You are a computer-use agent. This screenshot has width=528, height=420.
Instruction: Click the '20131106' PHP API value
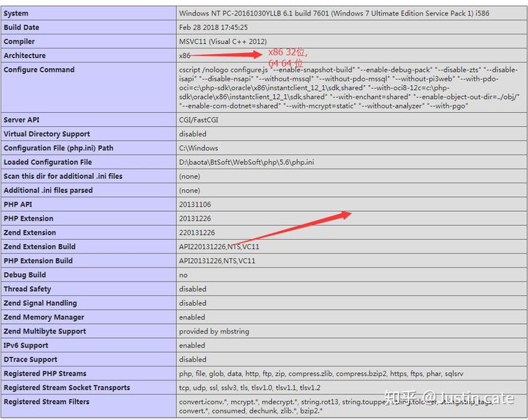point(194,205)
